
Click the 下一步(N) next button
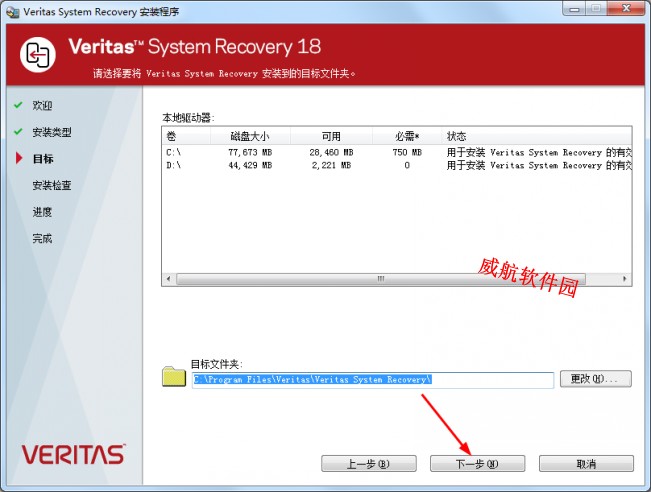[x=477, y=463]
